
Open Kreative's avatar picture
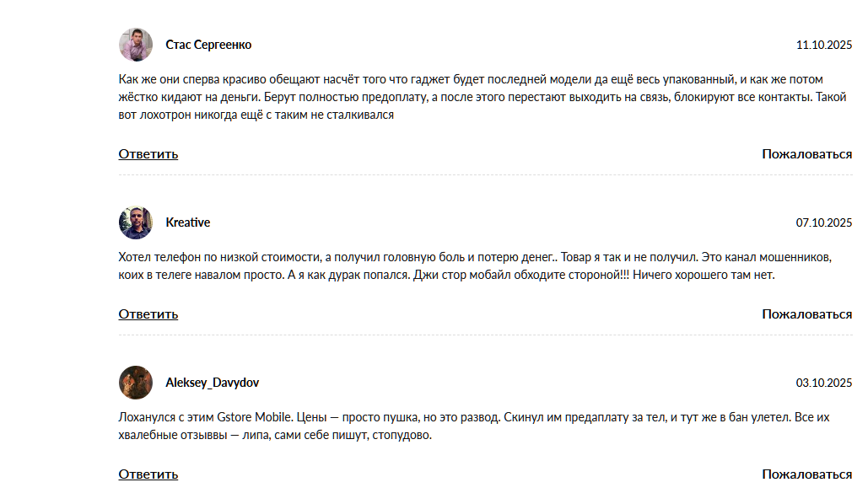[x=136, y=222]
